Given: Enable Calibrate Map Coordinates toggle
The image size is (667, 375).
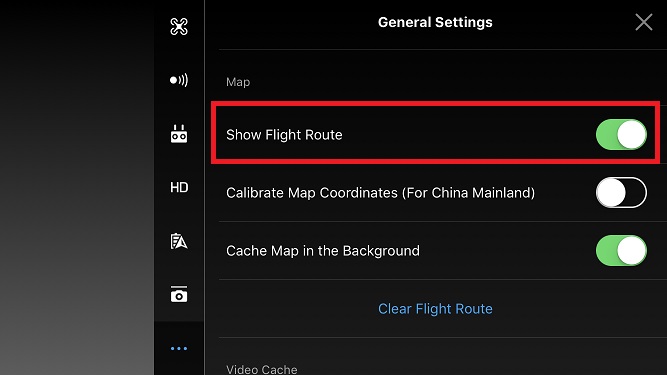Looking at the screenshot, I should (621, 193).
